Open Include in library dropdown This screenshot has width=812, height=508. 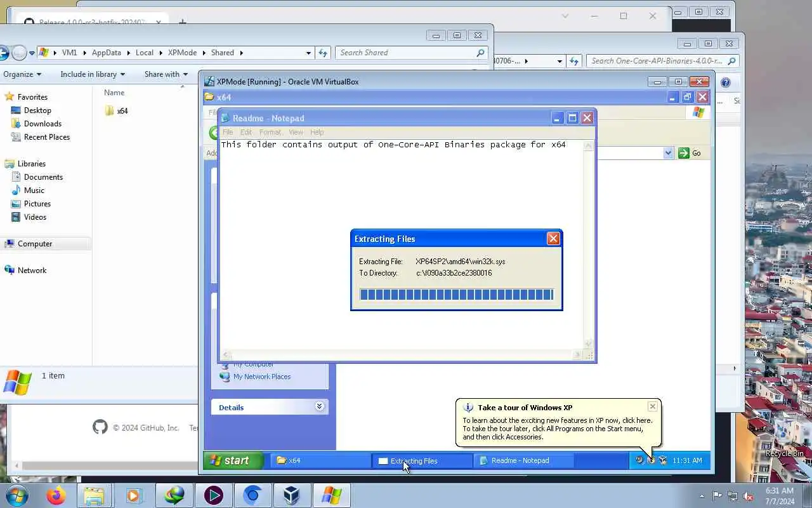93,74
